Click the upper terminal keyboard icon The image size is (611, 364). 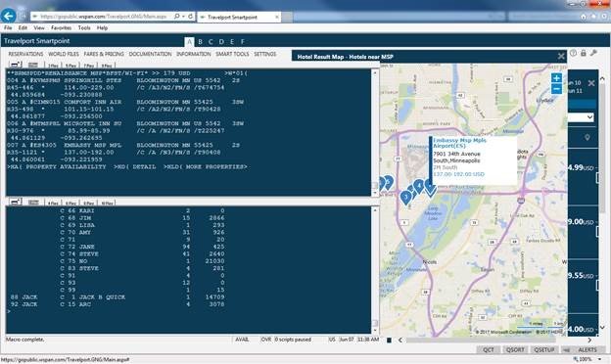[33, 65]
